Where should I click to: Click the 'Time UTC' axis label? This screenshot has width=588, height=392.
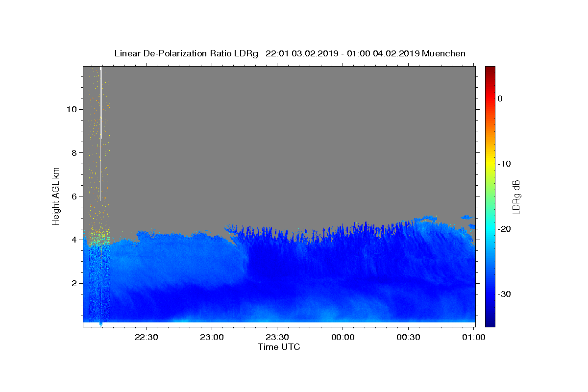pos(279,347)
